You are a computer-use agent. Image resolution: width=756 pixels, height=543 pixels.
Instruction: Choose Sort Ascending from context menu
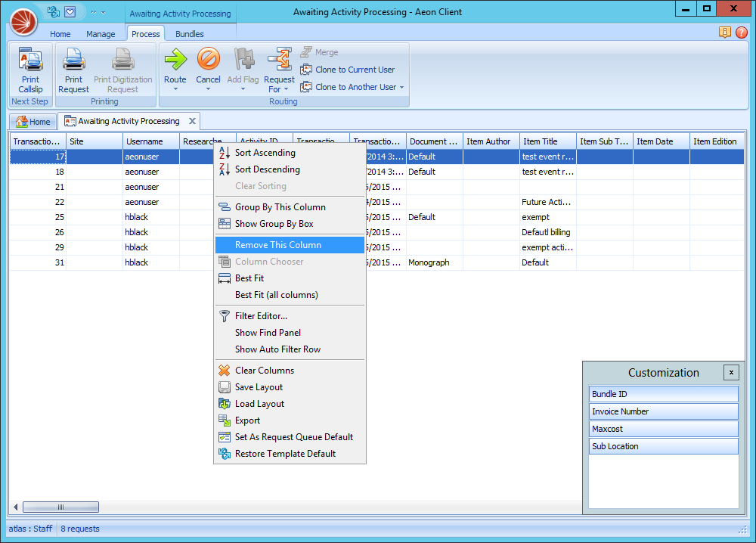(x=265, y=153)
